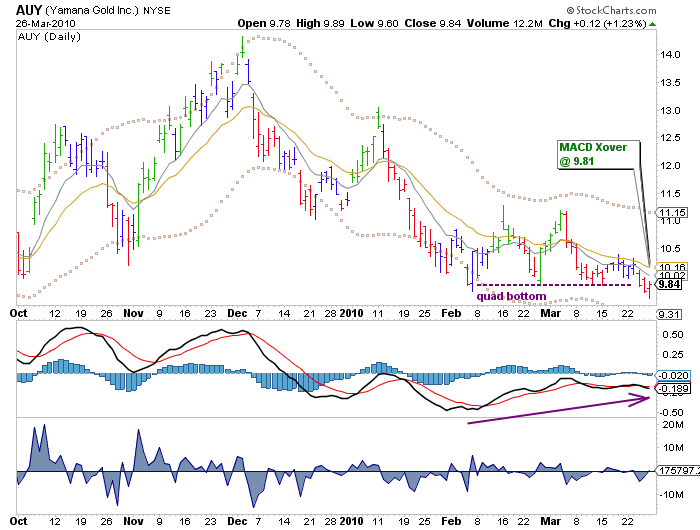Click the 175797 volume value tag
700x530 pixels.
(x=679, y=471)
